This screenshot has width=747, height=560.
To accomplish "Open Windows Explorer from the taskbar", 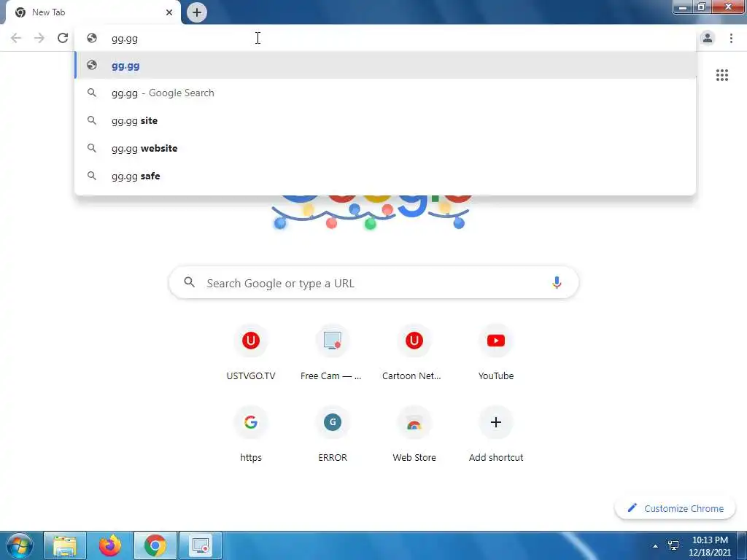I will click(65, 545).
